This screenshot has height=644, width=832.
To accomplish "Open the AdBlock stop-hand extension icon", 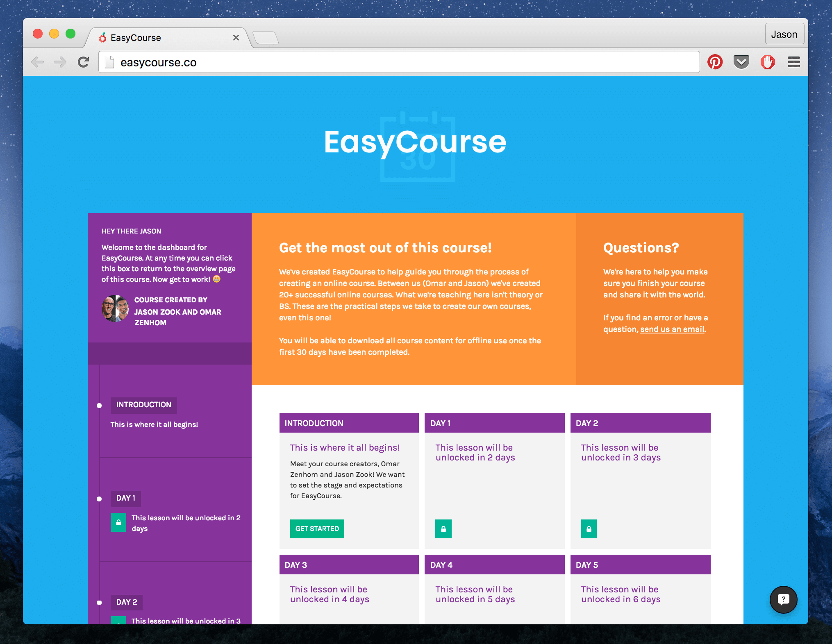I will point(767,62).
